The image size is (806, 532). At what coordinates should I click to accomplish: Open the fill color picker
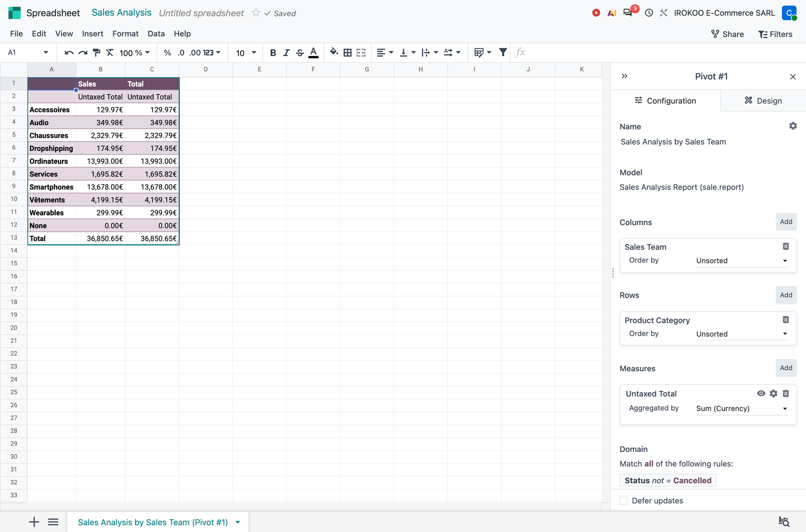coord(334,52)
